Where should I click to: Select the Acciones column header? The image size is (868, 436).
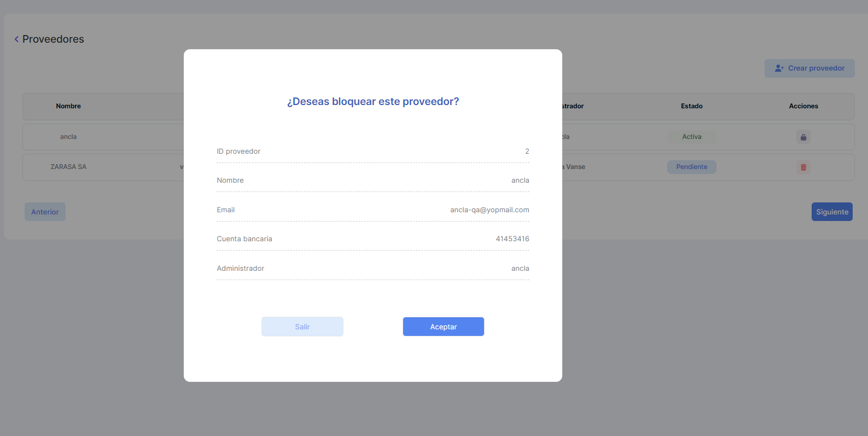(x=803, y=106)
